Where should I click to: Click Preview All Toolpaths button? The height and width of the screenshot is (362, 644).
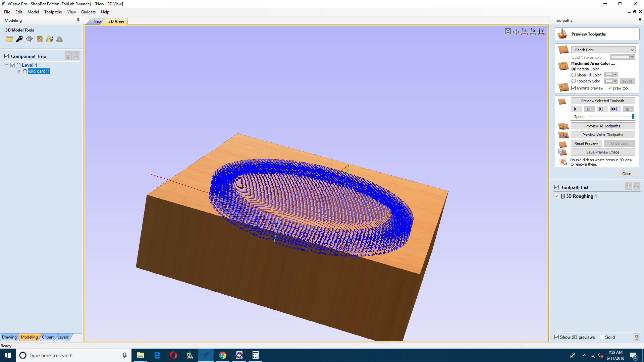pos(602,126)
